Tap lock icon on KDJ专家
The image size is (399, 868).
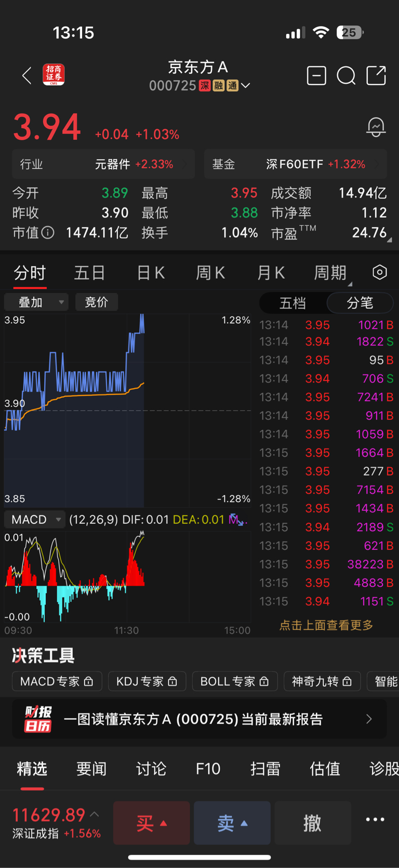click(173, 681)
